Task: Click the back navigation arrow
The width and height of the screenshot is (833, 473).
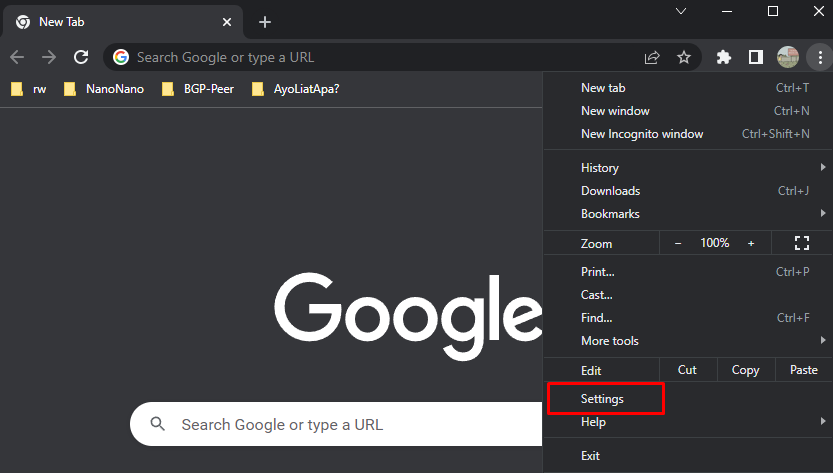Action: click(x=17, y=57)
